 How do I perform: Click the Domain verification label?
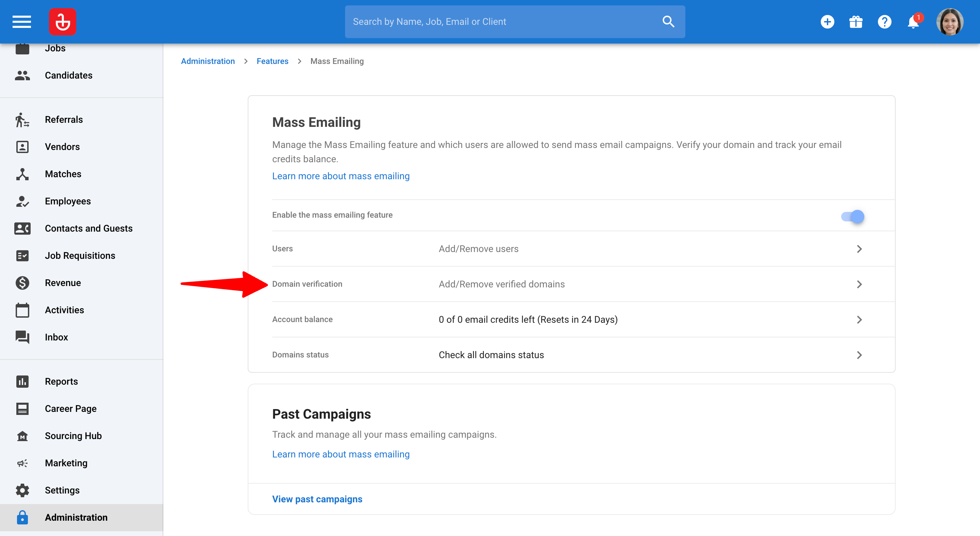pyautogui.click(x=307, y=284)
